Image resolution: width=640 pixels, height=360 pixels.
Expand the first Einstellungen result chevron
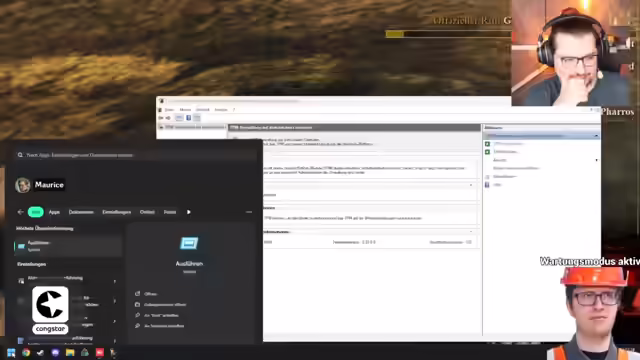point(115,281)
